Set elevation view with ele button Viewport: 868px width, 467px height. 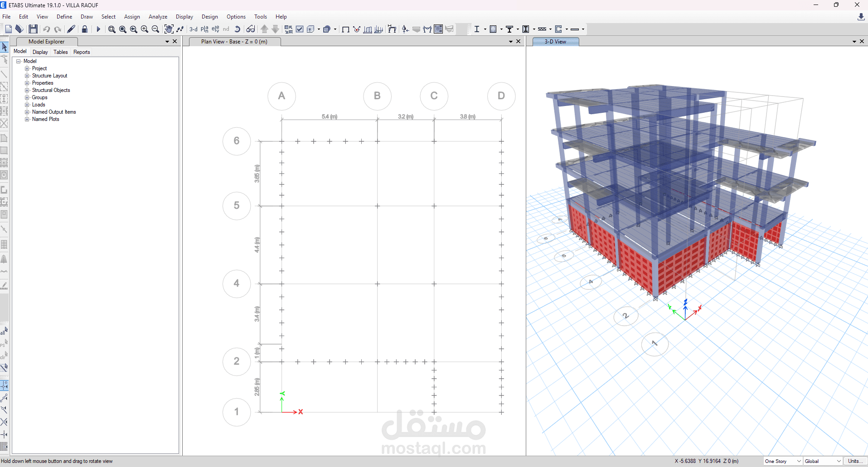point(215,29)
